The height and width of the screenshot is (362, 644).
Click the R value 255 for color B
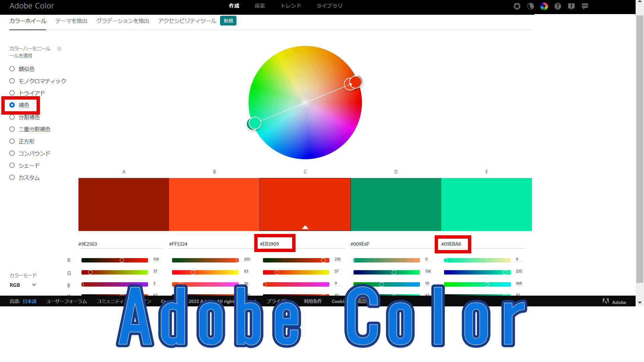[247, 259]
